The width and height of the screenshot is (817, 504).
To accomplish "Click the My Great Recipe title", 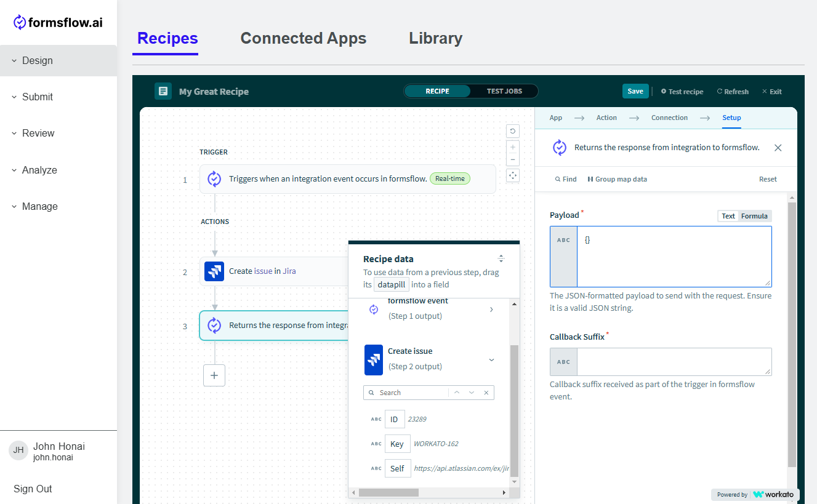I will pyautogui.click(x=214, y=92).
